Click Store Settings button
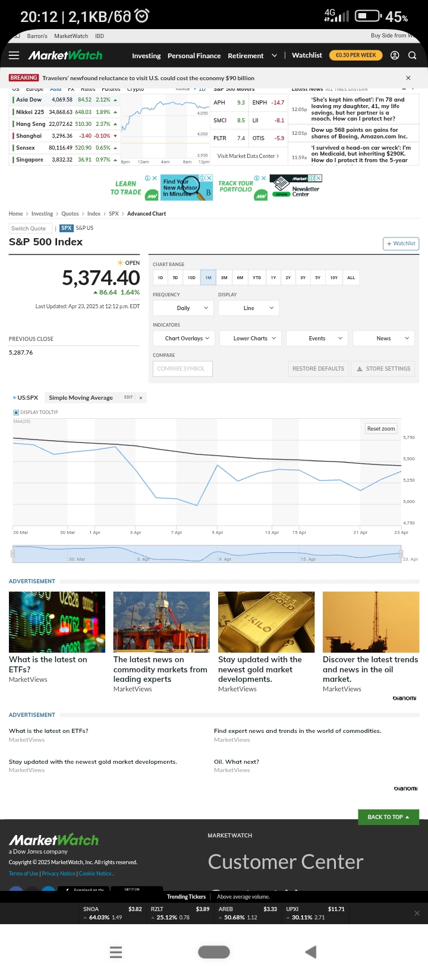 383,369
